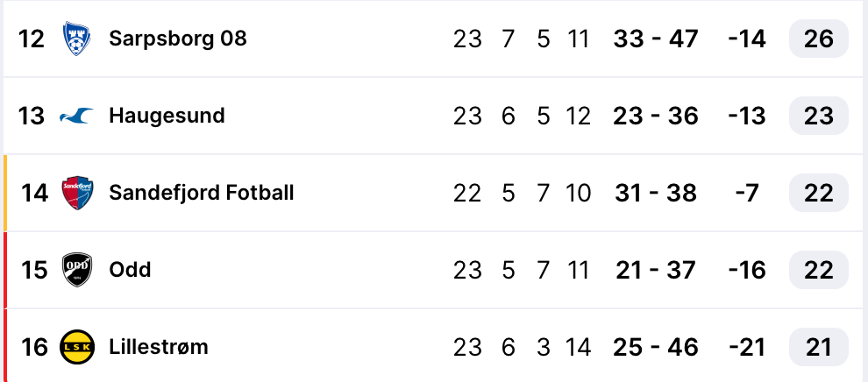Click the red relegation marker beside rank 16
868x382 pixels.
point(5,347)
